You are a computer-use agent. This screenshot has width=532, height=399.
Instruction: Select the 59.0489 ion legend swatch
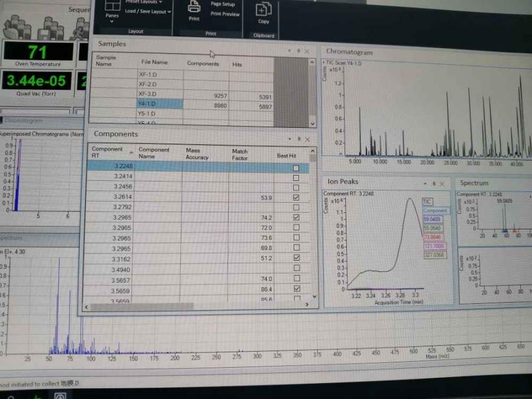[x=433, y=219]
